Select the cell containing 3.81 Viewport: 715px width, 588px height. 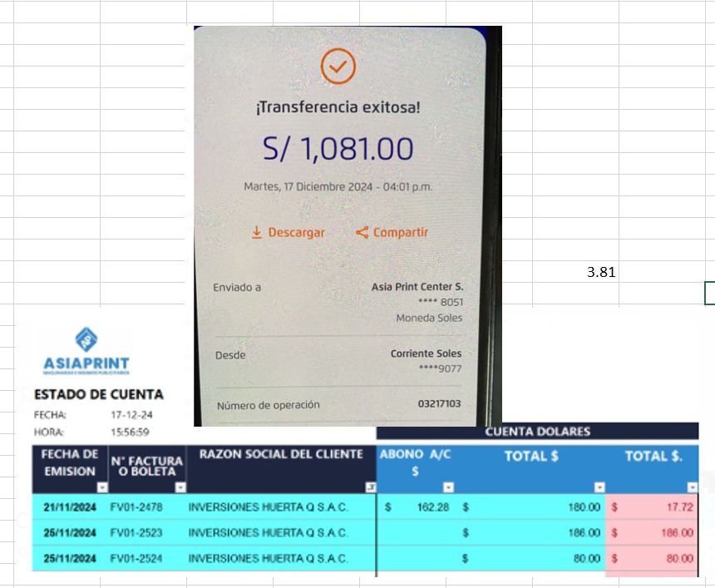pos(601,272)
